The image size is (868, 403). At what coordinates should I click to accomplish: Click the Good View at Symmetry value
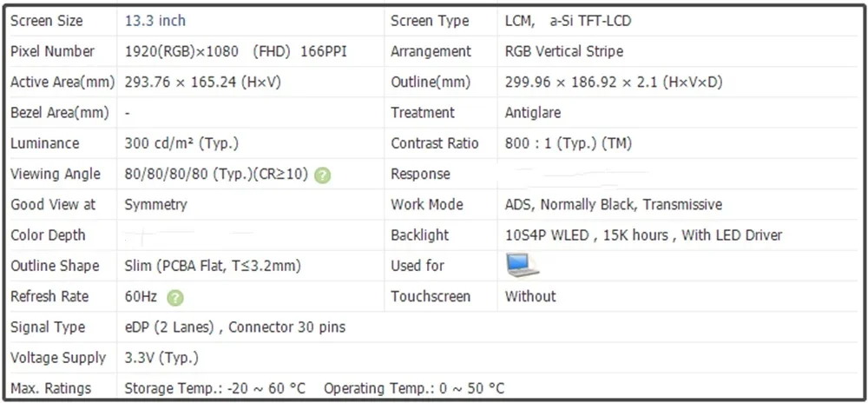[156, 205]
